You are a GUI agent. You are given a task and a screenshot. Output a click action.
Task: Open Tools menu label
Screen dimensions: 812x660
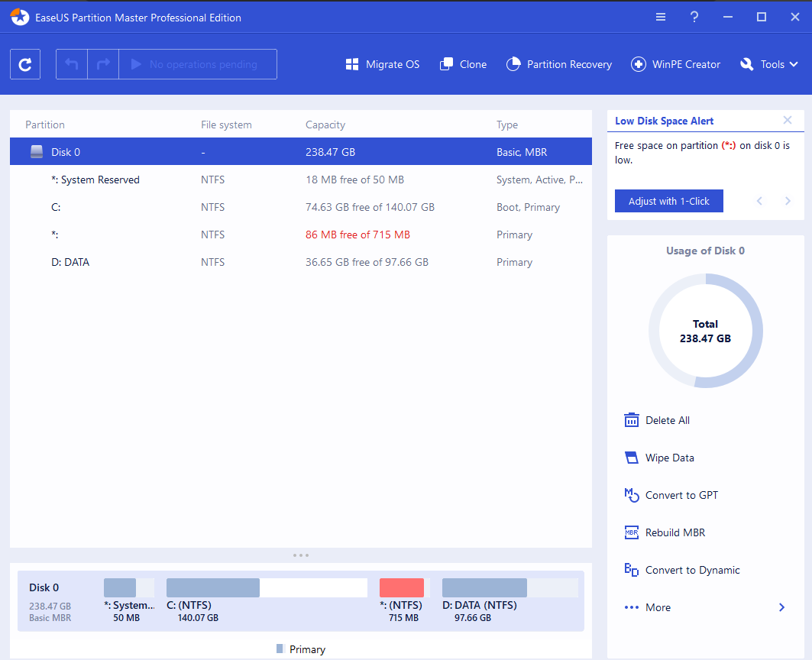point(772,64)
